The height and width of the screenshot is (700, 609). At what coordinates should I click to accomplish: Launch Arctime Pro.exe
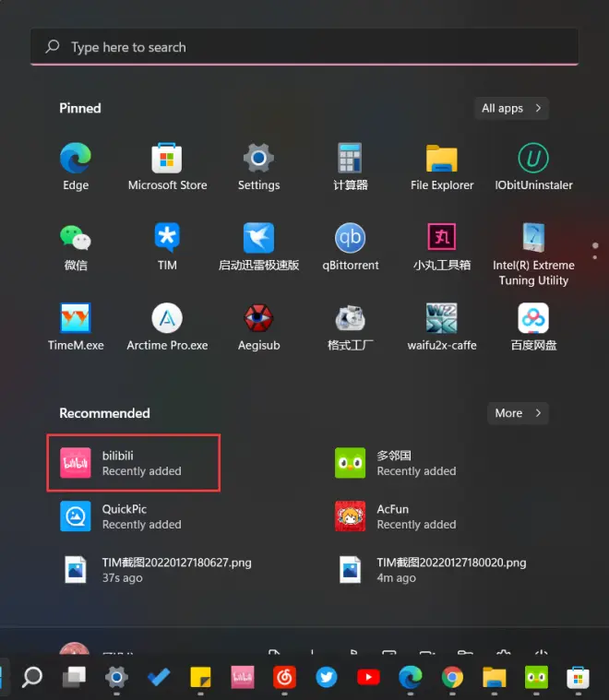[167, 326]
